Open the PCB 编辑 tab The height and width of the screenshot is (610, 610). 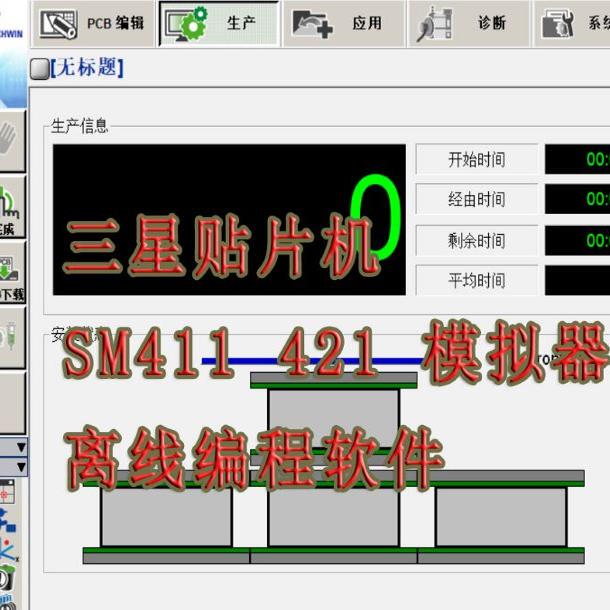pos(93,23)
